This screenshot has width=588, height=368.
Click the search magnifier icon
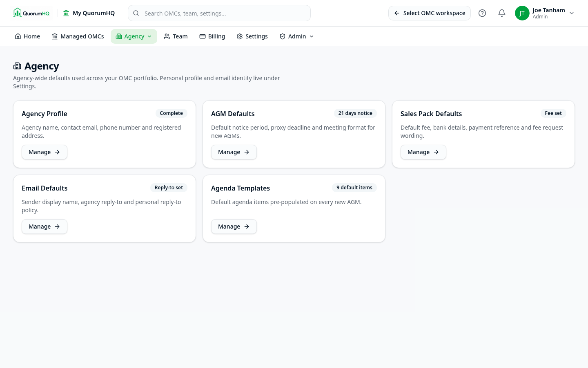tap(136, 13)
